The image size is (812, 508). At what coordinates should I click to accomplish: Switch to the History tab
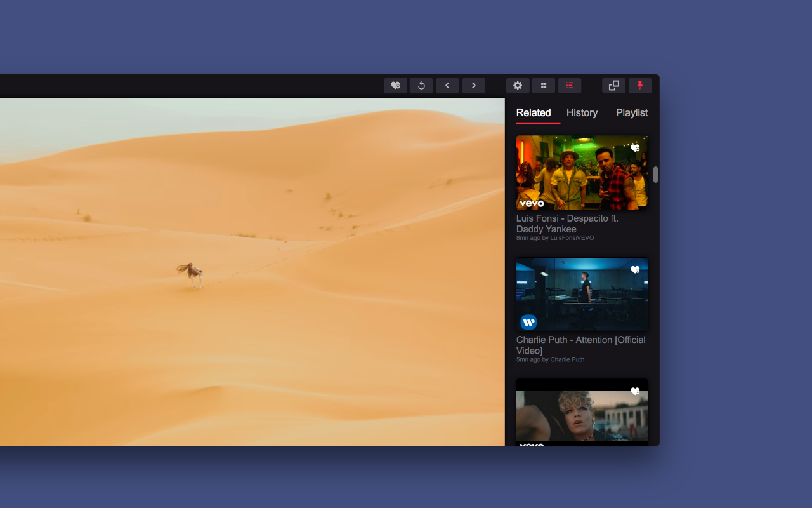(582, 112)
